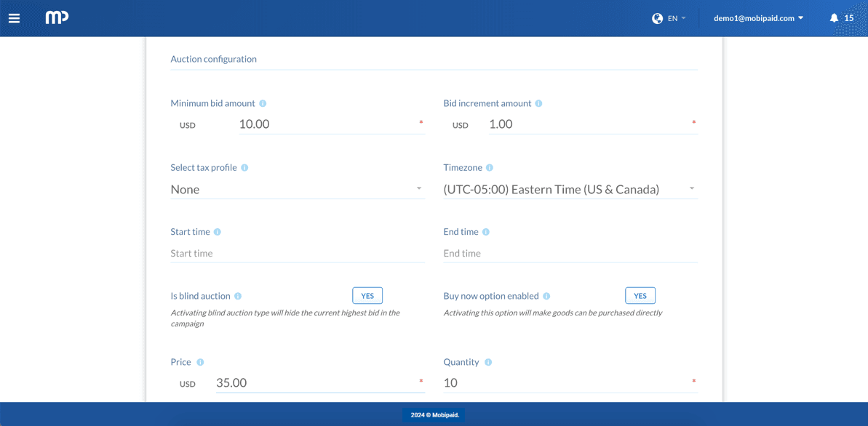The image size is (868, 426).
Task: Click the End time input field
Action: coord(570,254)
